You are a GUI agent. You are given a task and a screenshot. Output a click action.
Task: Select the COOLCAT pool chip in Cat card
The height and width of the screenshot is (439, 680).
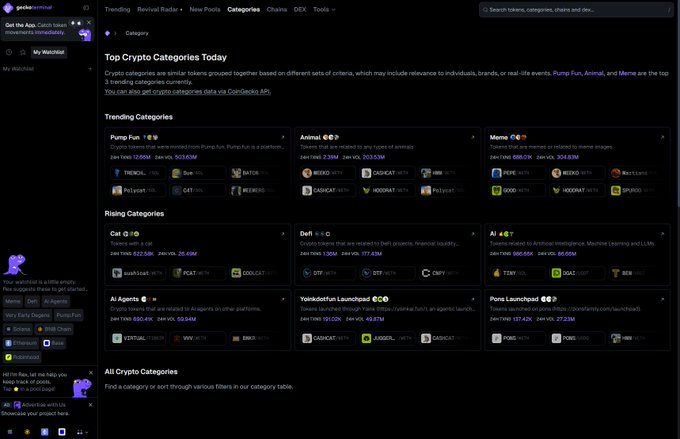pyautogui.click(x=257, y=273)
